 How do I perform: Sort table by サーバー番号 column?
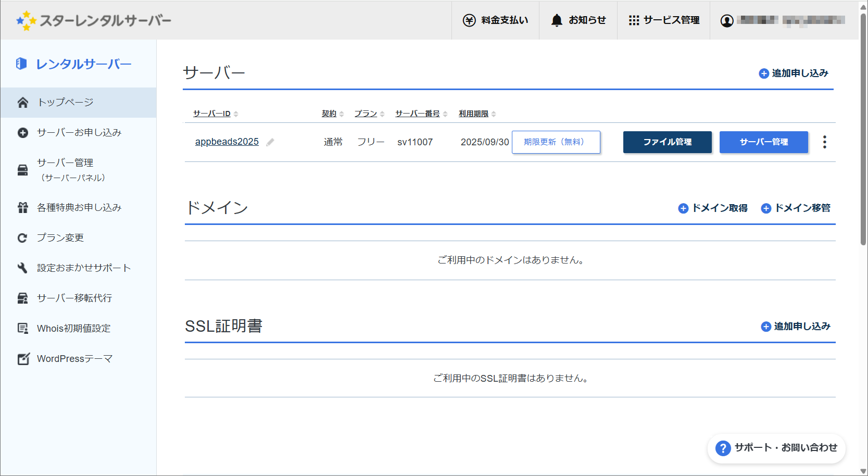coord(421,114)
